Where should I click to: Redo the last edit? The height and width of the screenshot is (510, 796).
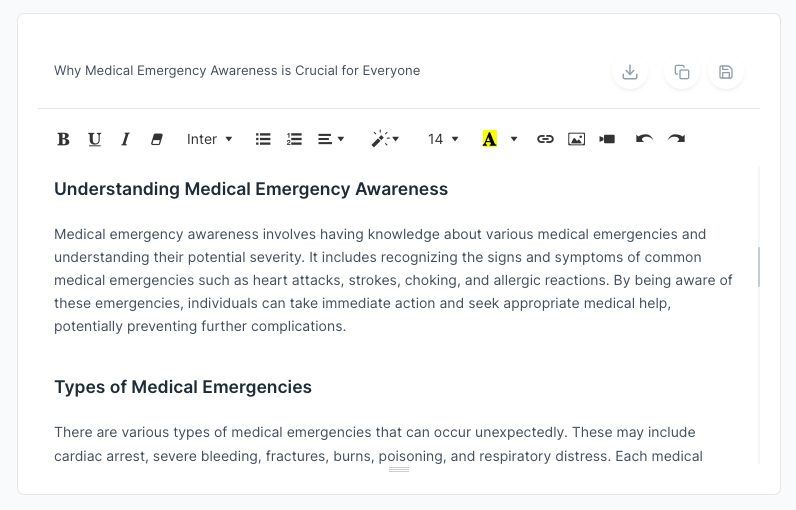pos(676,139)
